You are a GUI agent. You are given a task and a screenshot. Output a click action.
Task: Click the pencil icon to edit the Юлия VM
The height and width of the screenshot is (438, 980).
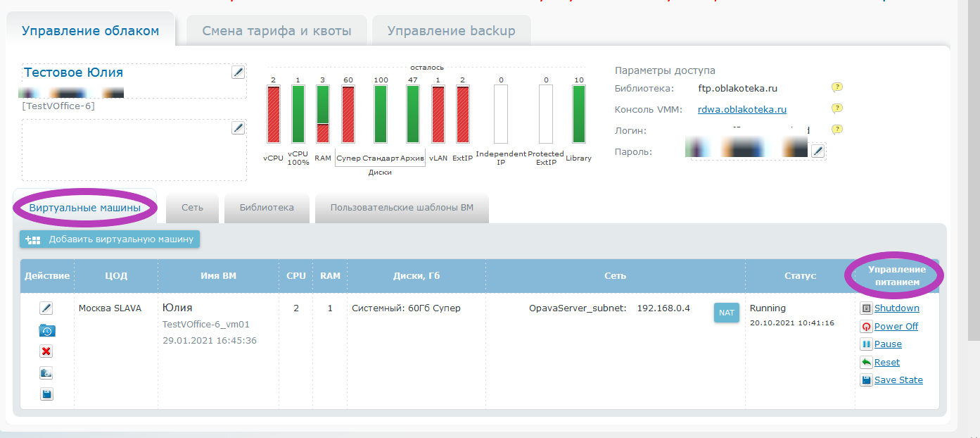tap(46, 308)
